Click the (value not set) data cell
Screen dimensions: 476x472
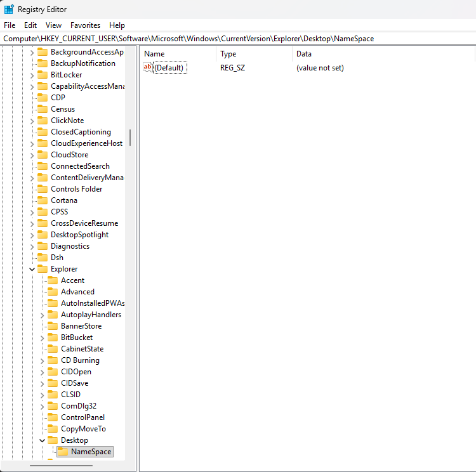point(320,68)
